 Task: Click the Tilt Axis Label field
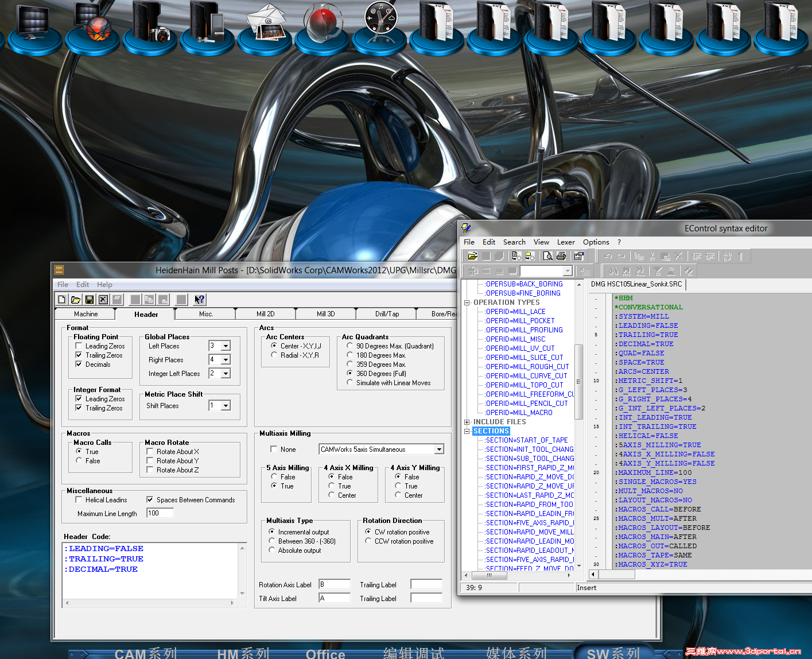click(335, 598)
